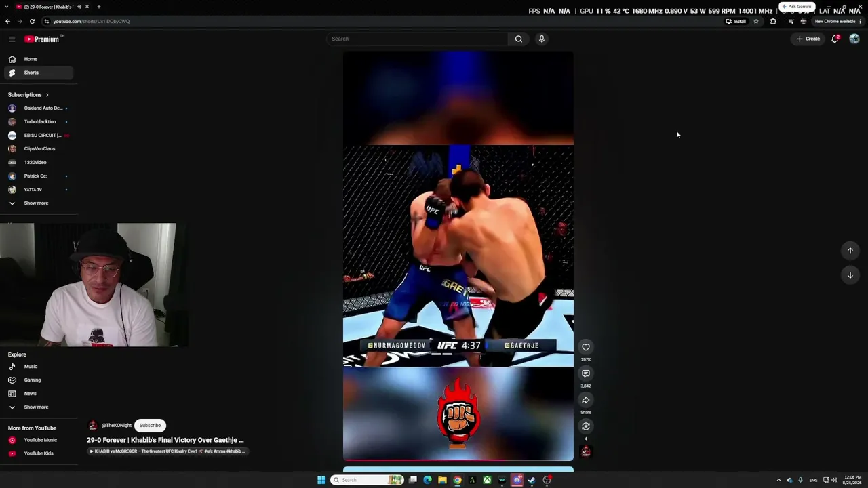Open the Create button
This screenshot has width=868, height=488.
click(808, 39)
